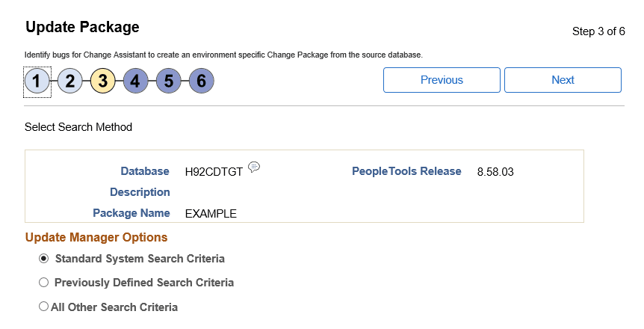The image size is (644, 329).
Task: Click the Next button
Action: pyautogui.click(x=563, y=80)
